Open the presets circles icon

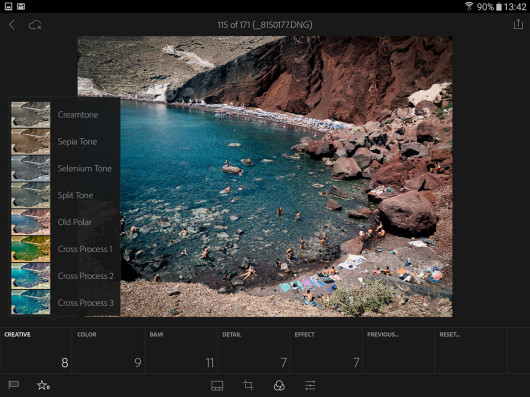pyautogui.click(x=279, y=385)
